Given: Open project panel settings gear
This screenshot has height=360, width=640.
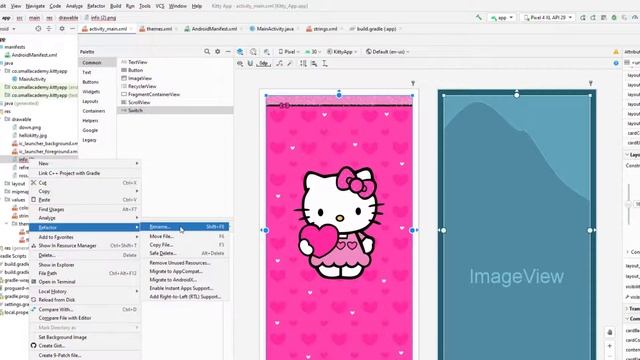Looking at the screenshot, I should coord(62,29).
